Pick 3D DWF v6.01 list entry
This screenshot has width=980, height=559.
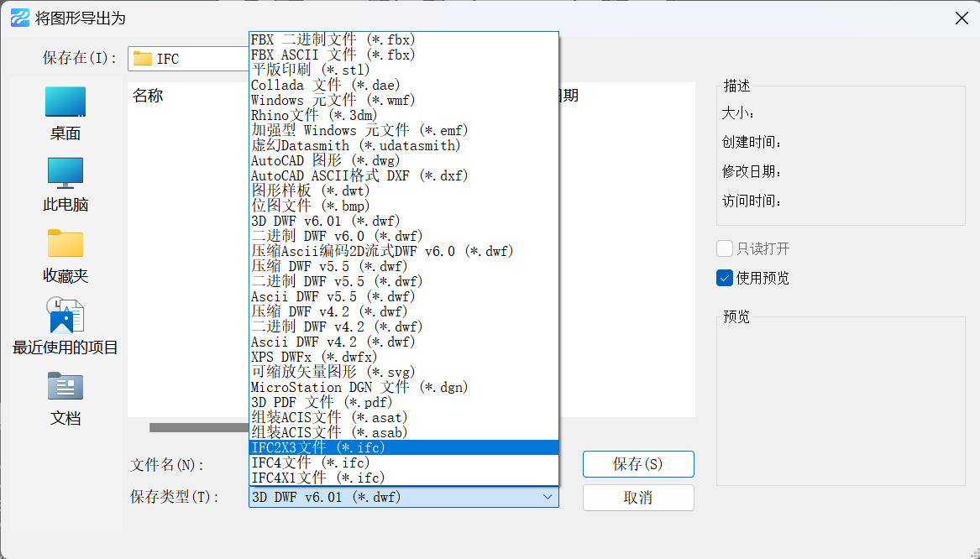[404, 221]
